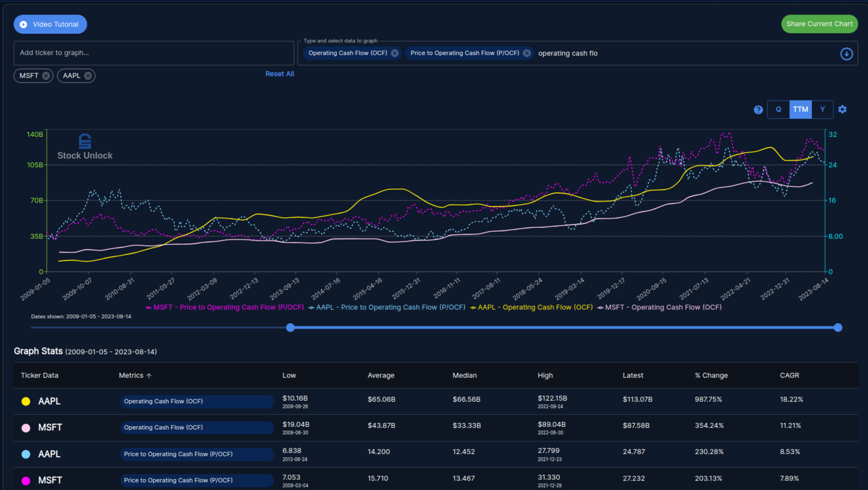Toggle the Metrics column sort arrow
Viewport: 868px width, 490px height.
coord(149,375)
